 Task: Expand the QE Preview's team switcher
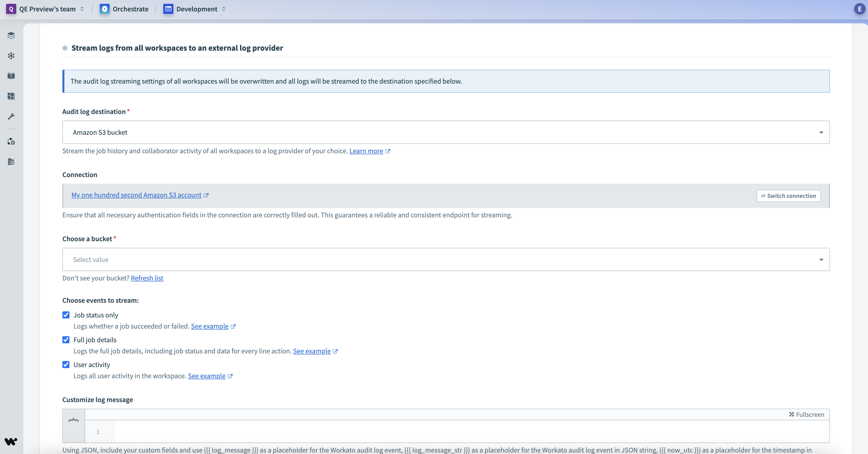(x=47, y=9)
